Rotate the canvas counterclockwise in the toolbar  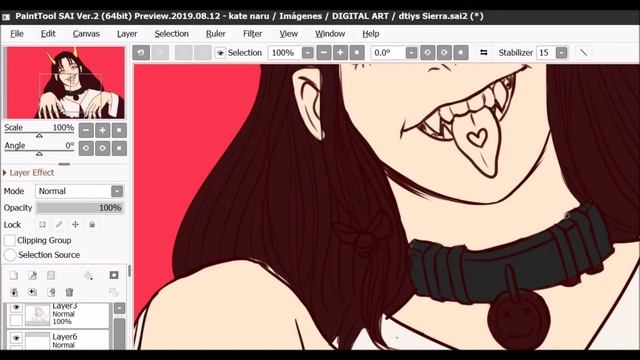tap(427, 53)
